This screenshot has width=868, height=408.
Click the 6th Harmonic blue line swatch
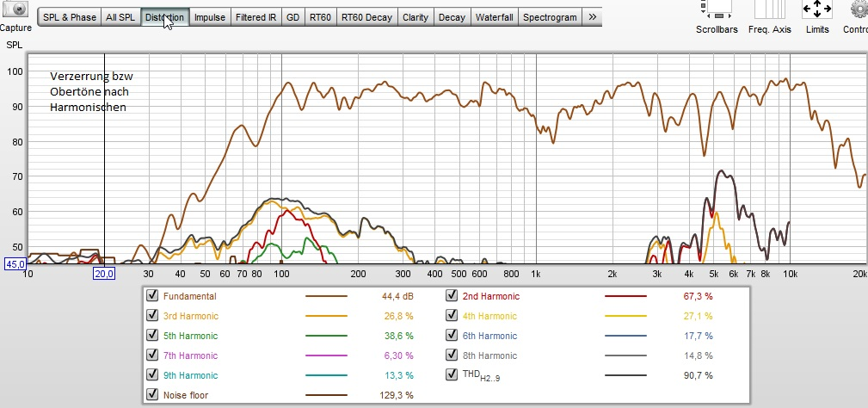(x=625, y=336)
